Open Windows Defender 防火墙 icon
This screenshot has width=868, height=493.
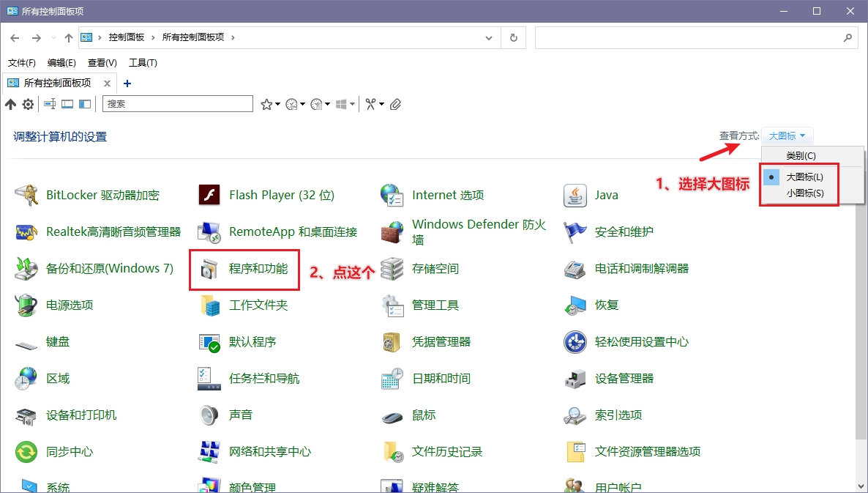tap(392, 231)
